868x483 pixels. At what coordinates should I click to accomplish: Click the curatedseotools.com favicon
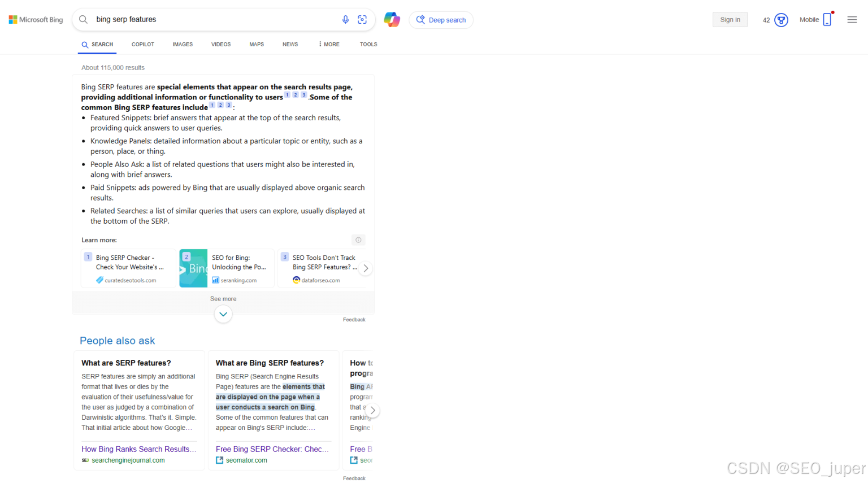(99, 280)
